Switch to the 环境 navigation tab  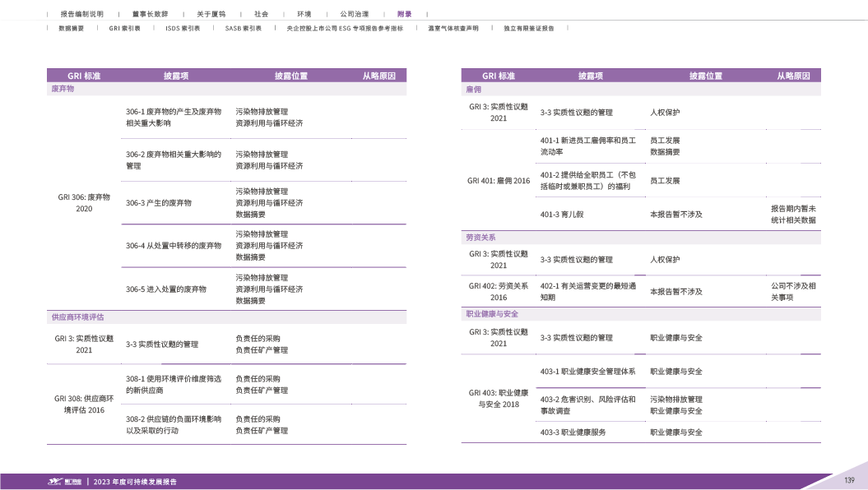click(x=304, y=14)
